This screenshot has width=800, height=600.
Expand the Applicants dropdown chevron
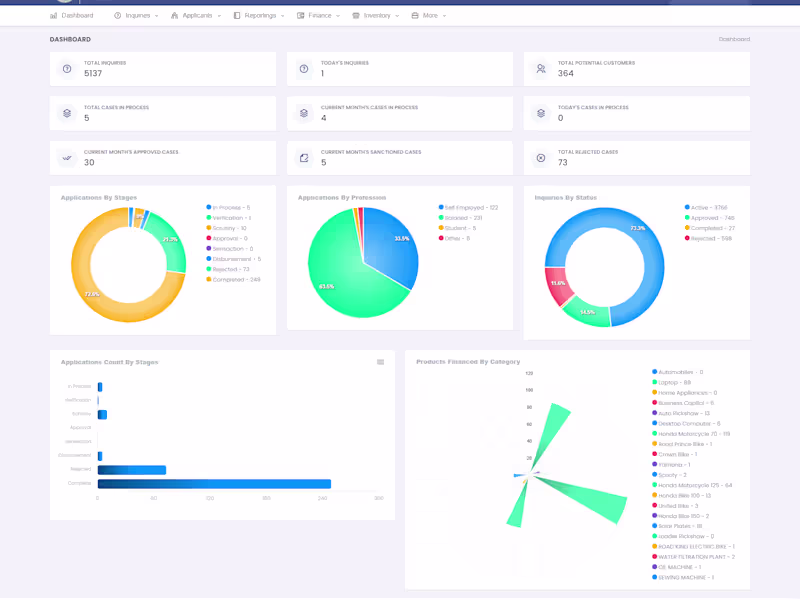click(x=219, y=16)
